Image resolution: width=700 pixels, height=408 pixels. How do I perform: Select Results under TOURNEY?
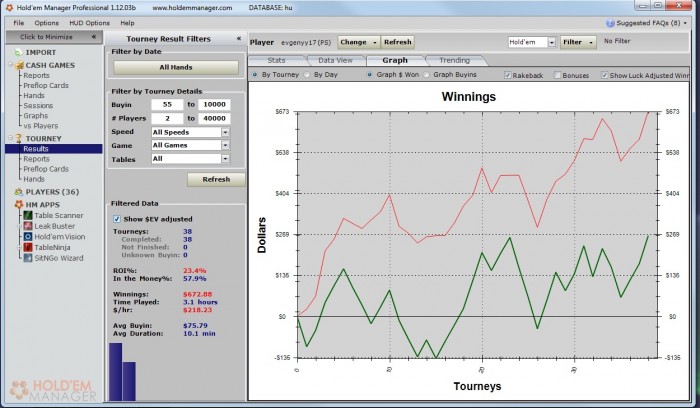click(x=54, y=149)
